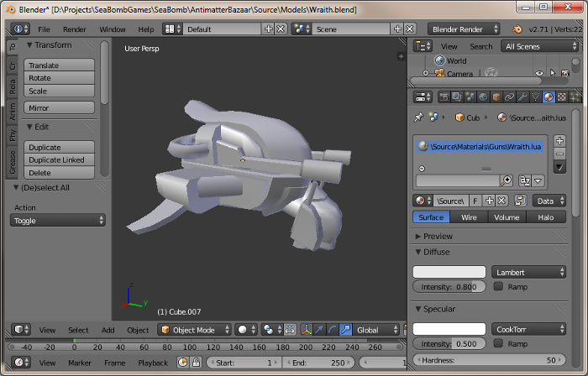Open the CookTorr specular shader dropdown
Screen dimensions: 588x376
[528, 329]
